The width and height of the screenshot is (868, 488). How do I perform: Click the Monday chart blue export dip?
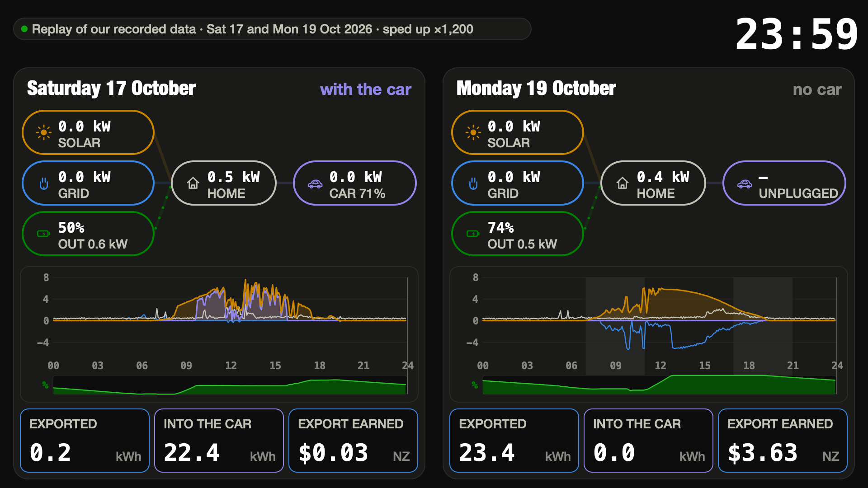678,347
